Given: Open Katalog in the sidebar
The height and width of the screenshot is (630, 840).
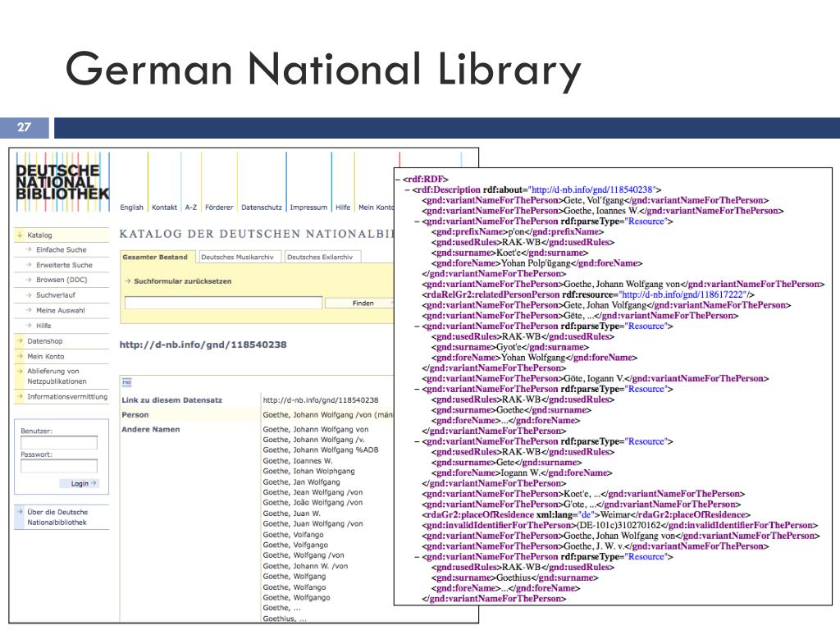Looking at the screenshot, I should [x=39, y=235].
